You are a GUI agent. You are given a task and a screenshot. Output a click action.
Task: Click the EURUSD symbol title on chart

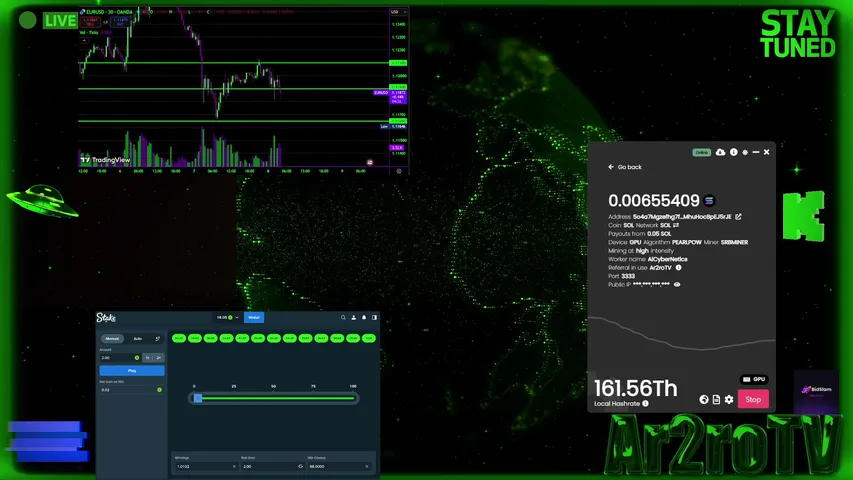[x=109, y=11]
